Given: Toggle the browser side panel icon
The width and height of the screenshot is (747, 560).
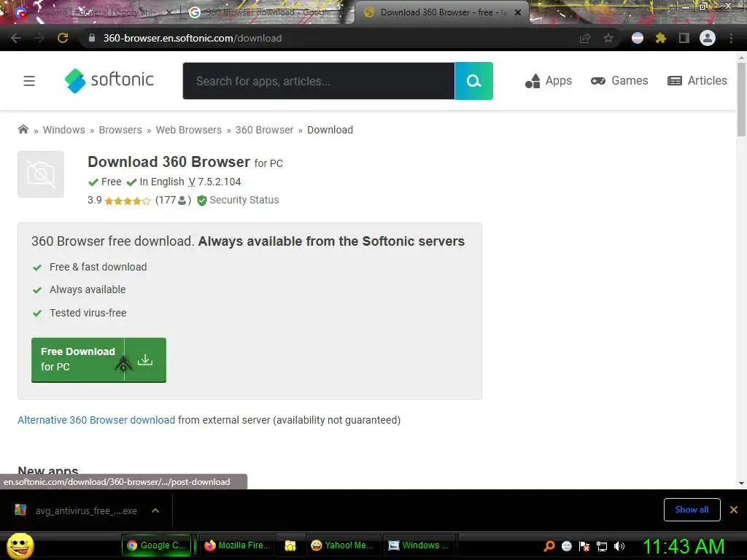Looking at the screenshot, I should [x=684, y=38].
